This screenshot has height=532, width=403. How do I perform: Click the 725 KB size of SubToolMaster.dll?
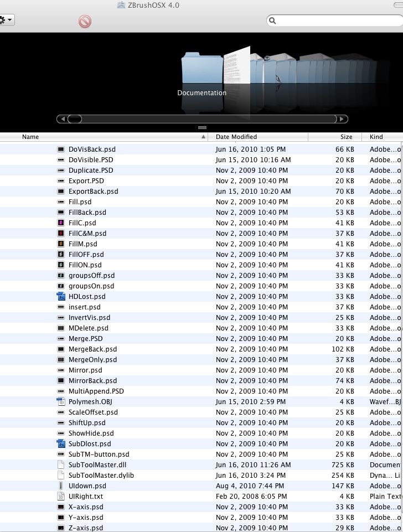click(x=343, y=465)
